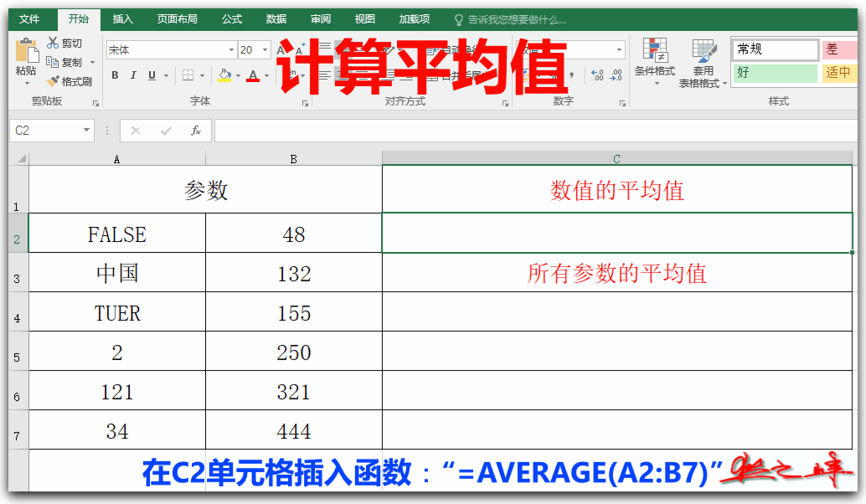
Task: Select cell containing 中国
Action: [117, 273]
